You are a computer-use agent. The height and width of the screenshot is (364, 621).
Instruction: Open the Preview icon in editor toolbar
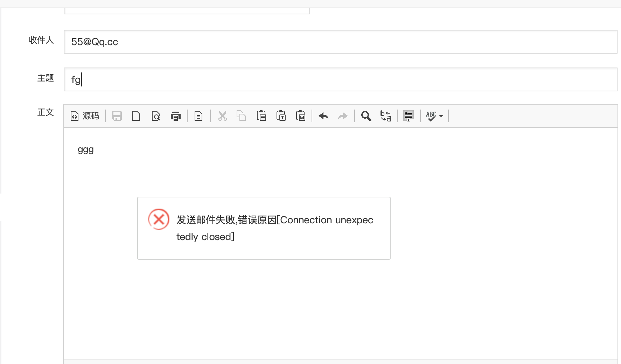pos(156,116)
